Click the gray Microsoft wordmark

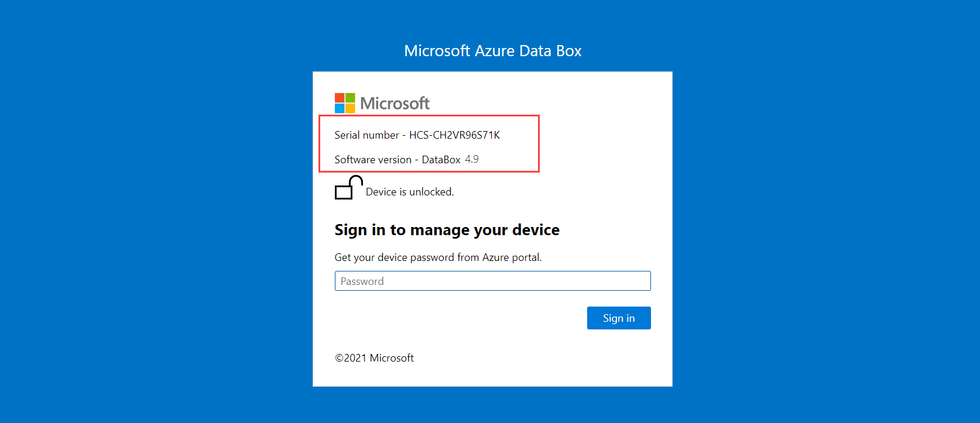(x=395, y=104)
